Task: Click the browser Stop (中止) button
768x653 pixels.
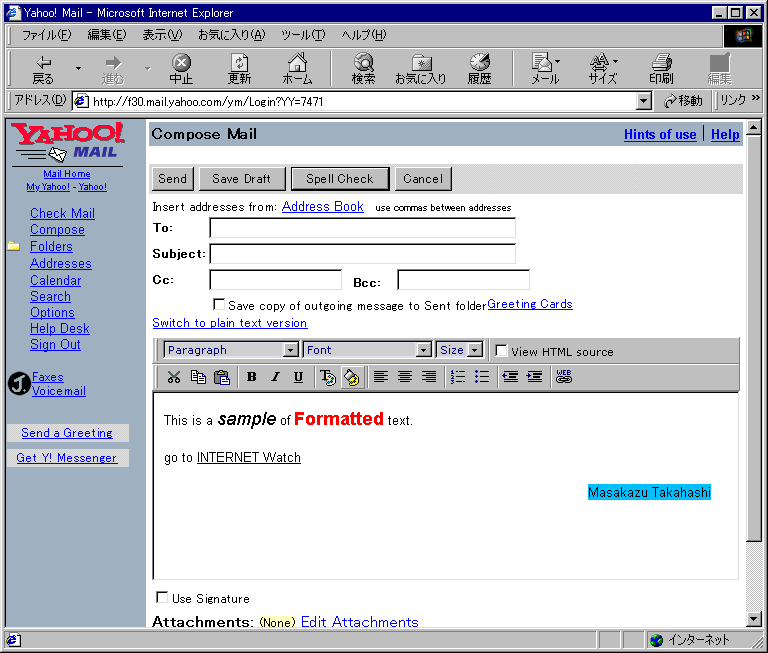Action: tap(181, 70)
